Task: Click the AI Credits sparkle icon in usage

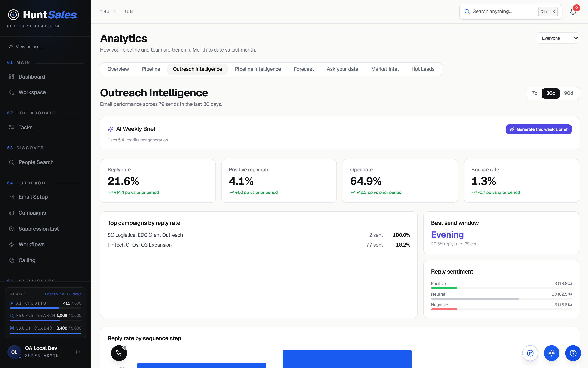Action: [12, 303]
